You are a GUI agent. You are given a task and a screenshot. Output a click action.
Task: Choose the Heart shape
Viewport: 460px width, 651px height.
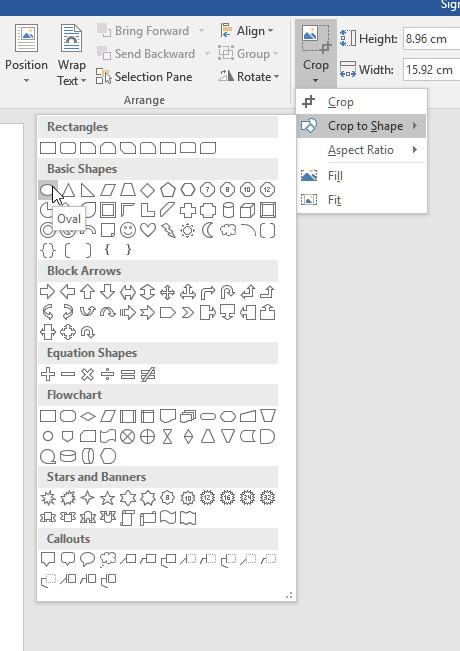pyautogui.click(x=148, y=230)
